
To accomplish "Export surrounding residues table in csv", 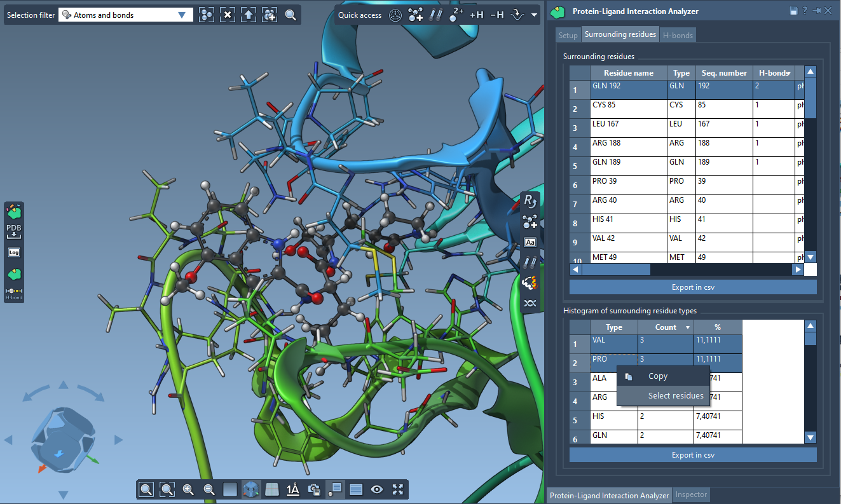I will pos(692,287).
